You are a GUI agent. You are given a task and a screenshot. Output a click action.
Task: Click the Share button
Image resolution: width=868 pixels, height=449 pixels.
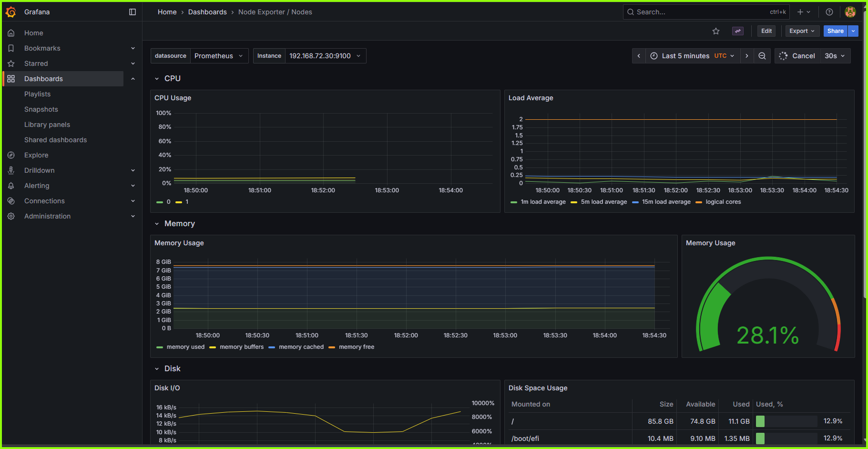click(835, 31)
